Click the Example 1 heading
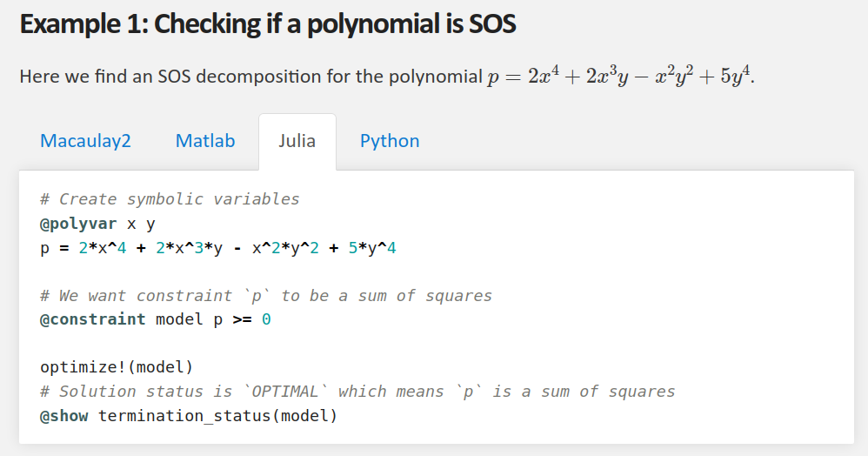 click(x=268, y=23)
